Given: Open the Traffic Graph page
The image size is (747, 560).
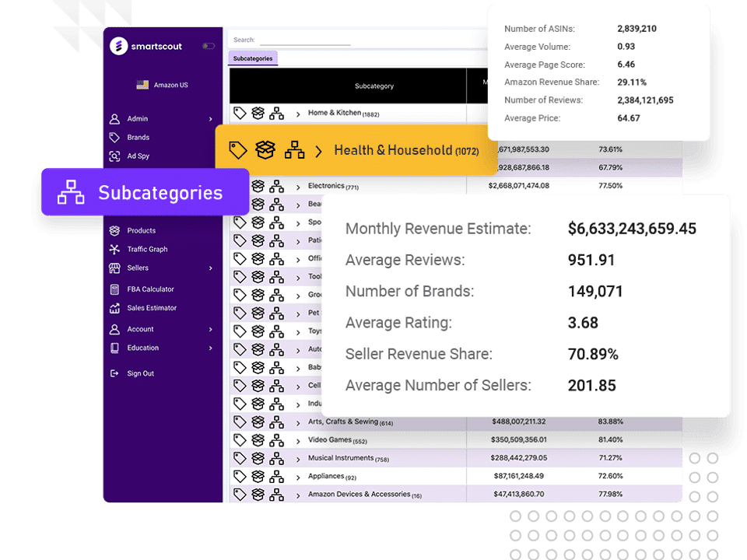Looking at the screenshot, I should [x=147, y=249].
